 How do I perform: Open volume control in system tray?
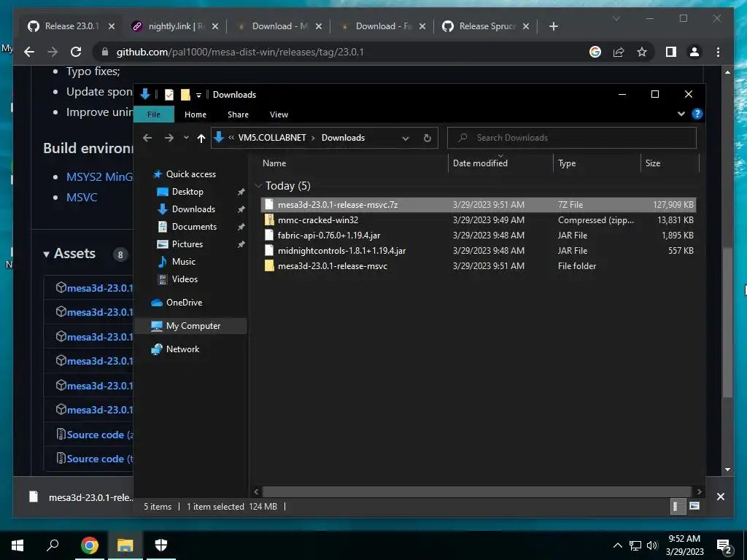(x=652, y=545)
